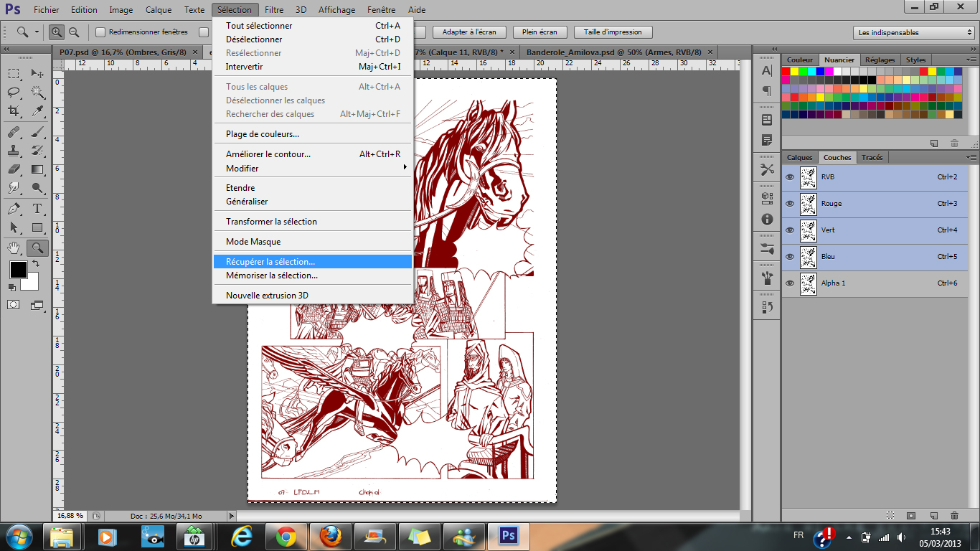Choose Mémoriser la sélection menu item

pyautogui.click(x=313, y=275)
